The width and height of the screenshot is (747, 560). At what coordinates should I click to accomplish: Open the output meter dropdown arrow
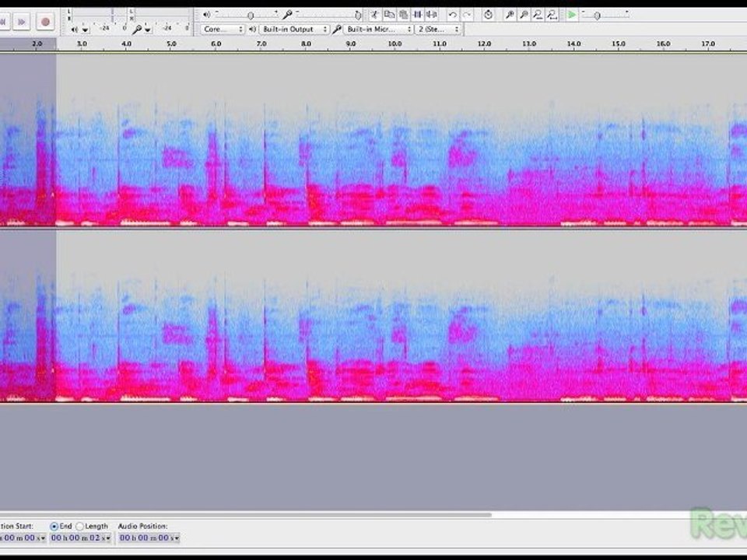click(x=85, y=30)
